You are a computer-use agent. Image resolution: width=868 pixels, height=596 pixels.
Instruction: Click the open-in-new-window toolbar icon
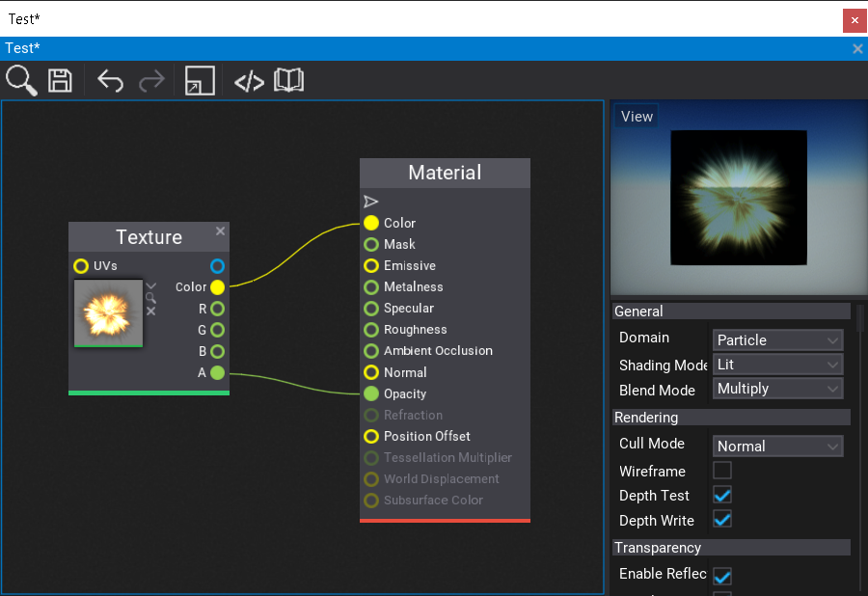pyautogui.click(x=200, y=81)
